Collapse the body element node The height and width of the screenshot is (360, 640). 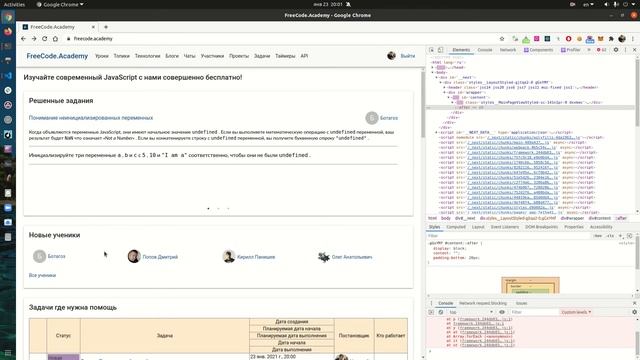433,72
